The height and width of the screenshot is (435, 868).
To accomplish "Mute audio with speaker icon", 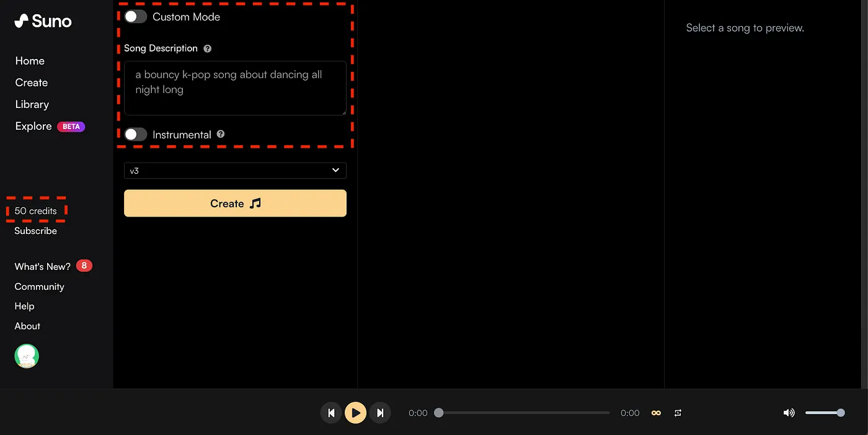I will pos(789,413).
